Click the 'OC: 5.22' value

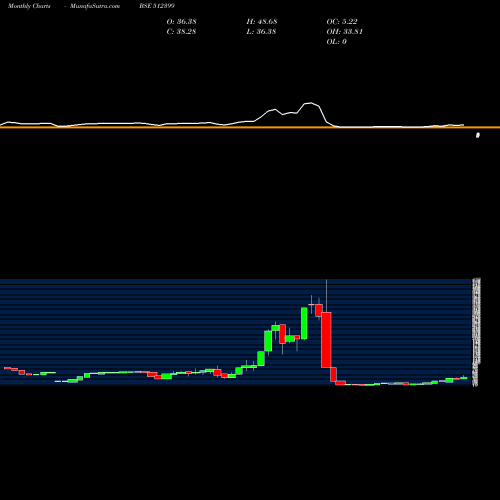point(342,22)
